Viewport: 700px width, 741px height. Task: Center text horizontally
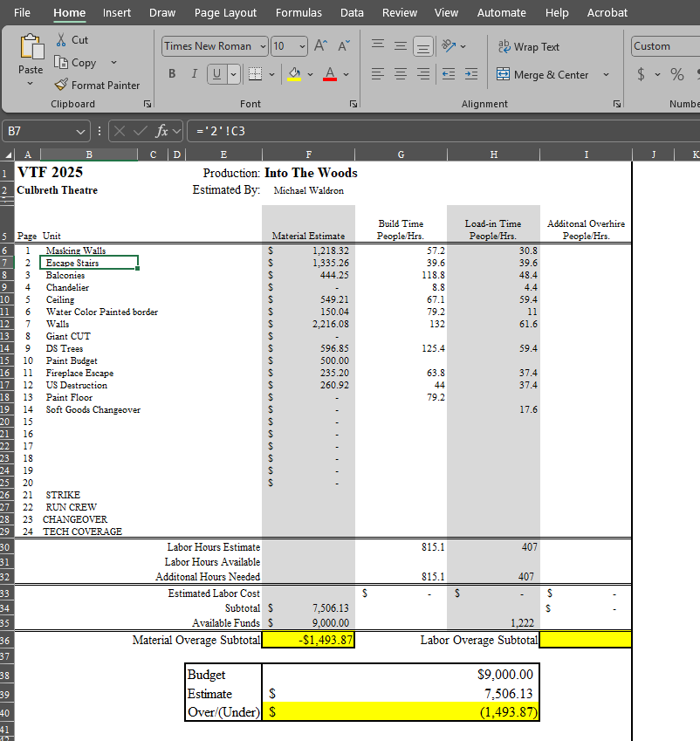coord(401,73)
